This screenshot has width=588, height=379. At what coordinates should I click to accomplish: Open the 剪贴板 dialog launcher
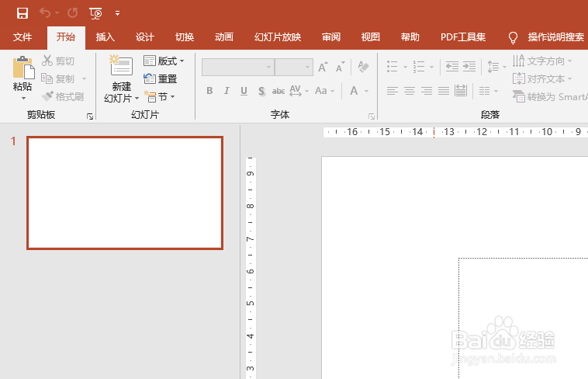(90, 116)
